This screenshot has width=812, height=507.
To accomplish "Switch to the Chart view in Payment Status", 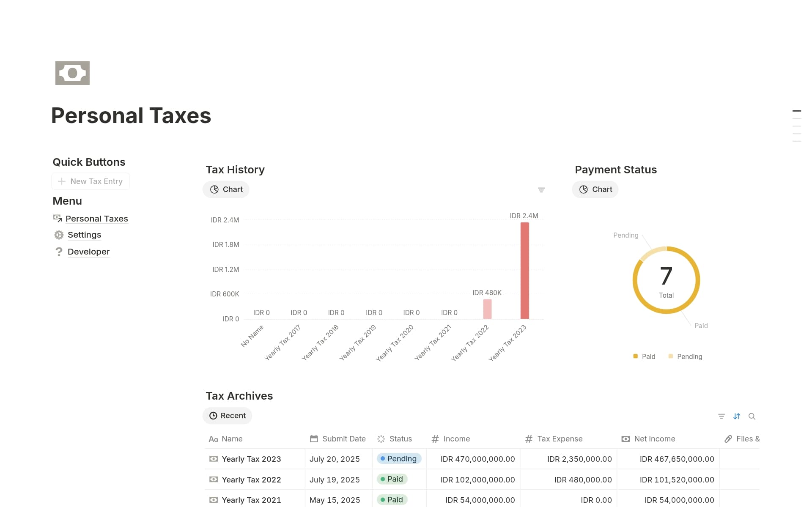I will (595, 189).
